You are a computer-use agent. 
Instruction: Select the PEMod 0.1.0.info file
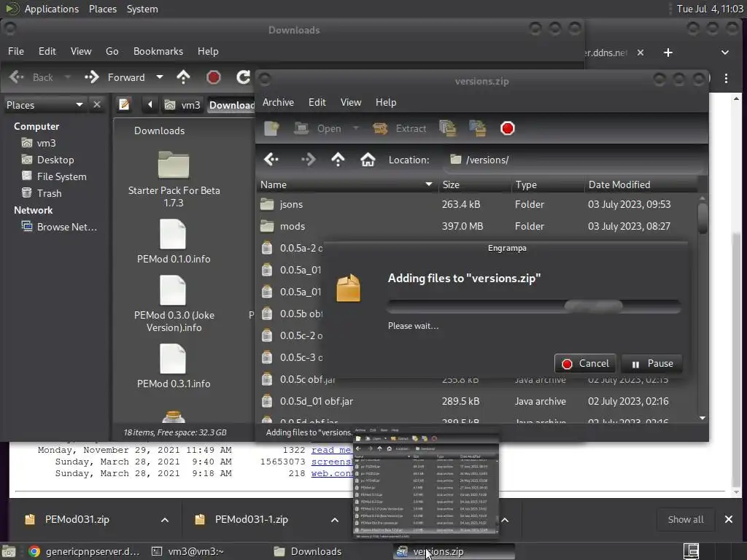[174, 242]
